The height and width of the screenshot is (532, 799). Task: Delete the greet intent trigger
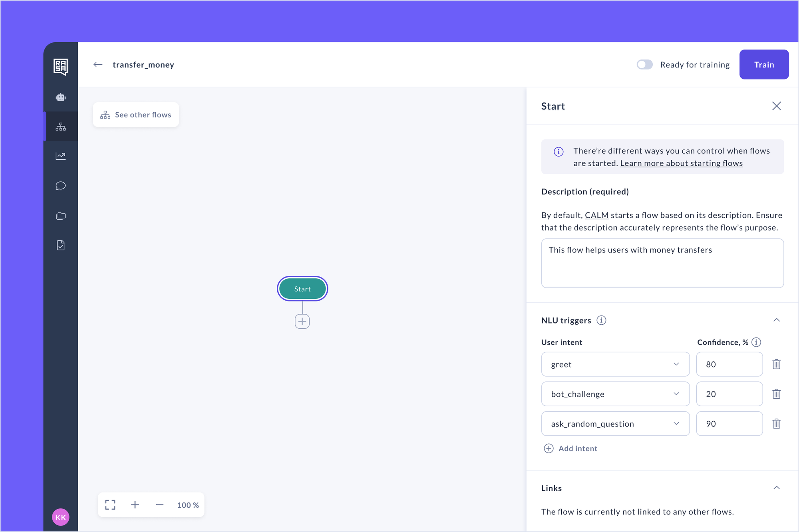point(776,364)
